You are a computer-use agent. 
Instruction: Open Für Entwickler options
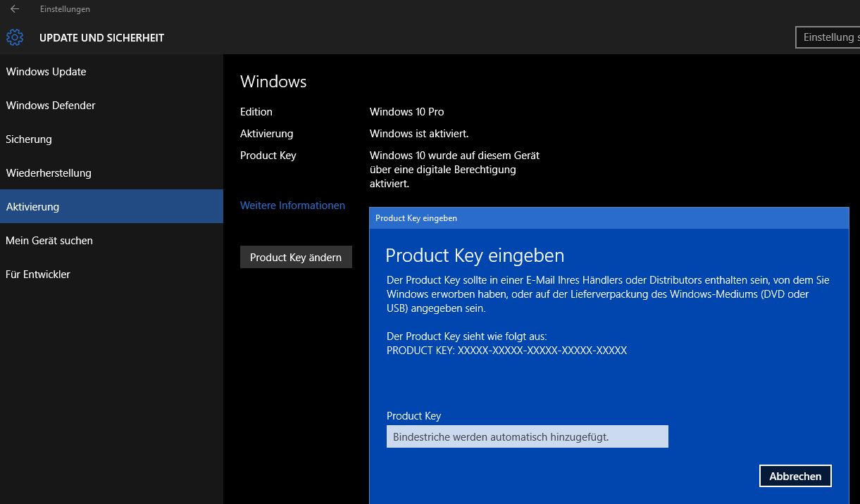pos(111,275)
